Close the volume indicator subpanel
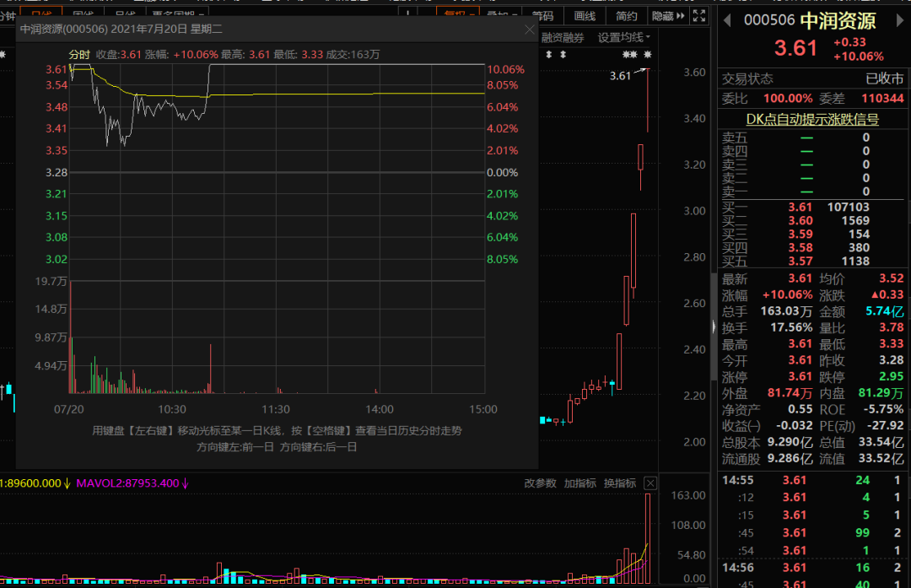The image size is (911, 588). 650,483
